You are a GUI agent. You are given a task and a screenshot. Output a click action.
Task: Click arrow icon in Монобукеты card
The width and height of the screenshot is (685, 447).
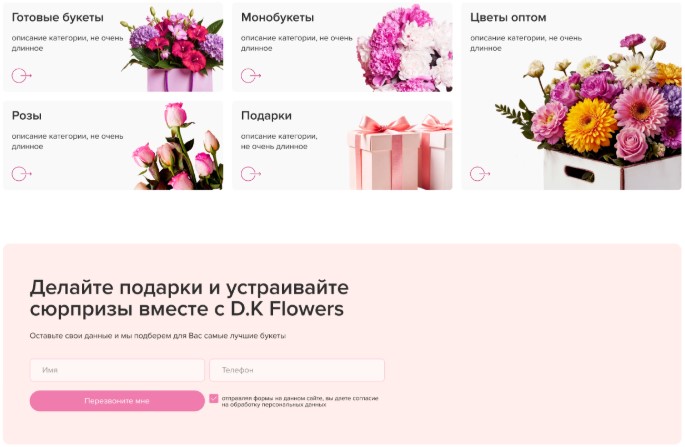pyautogui.click(x=251, y=76)
